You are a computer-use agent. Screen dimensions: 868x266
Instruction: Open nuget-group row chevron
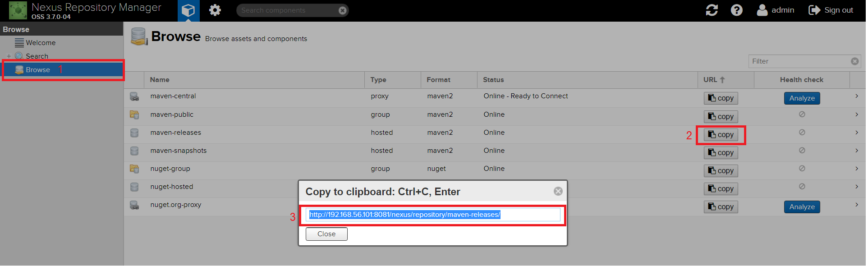[856, 169]
